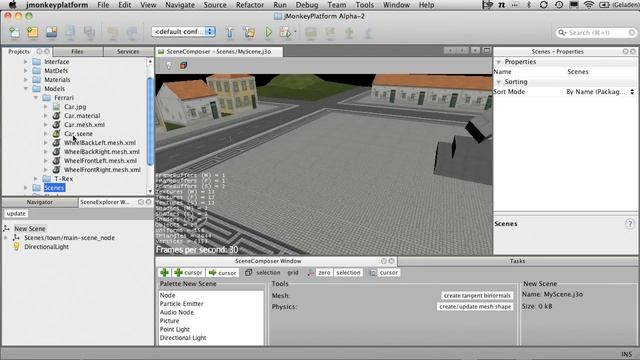Click the plus cursor add-at-cursor button

pyautogui.click(x=188, y=272)
